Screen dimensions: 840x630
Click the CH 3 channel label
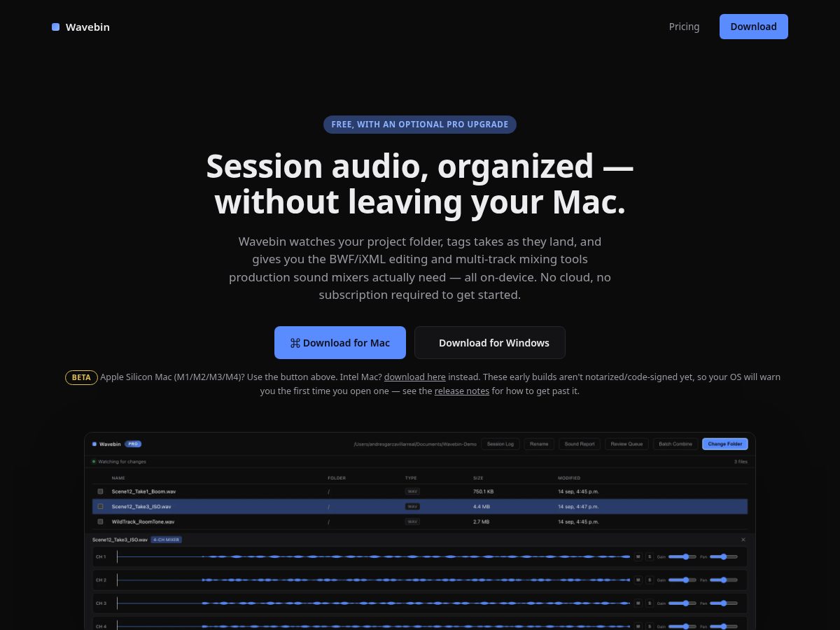point(101,603)
